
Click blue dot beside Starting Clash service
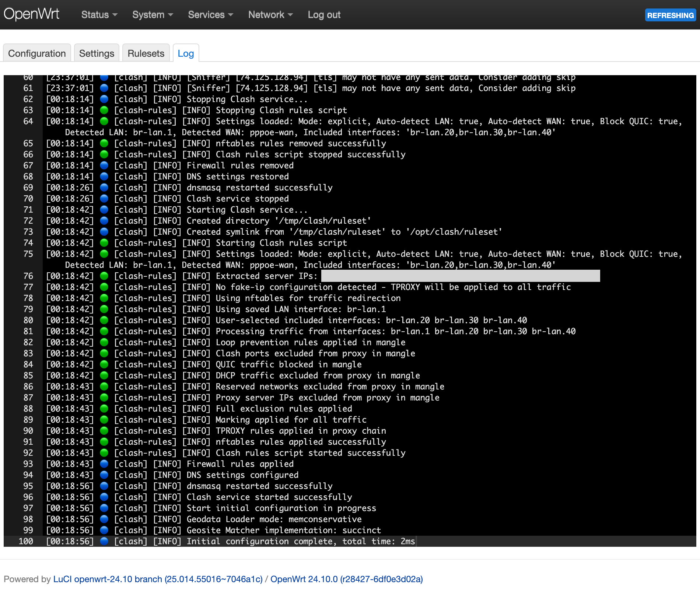(x=104, y=210)
